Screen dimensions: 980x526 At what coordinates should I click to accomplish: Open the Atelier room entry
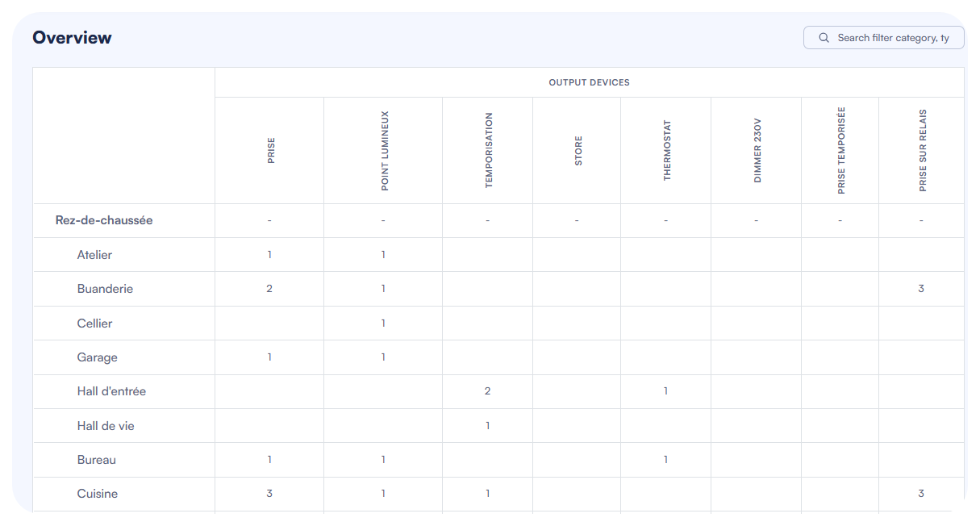click(x=94, y=254)
